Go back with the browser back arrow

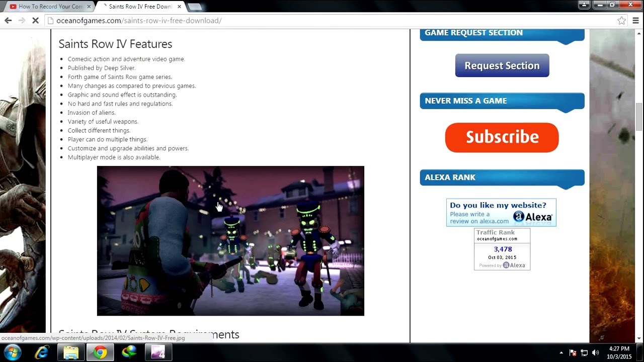[8, 21]
